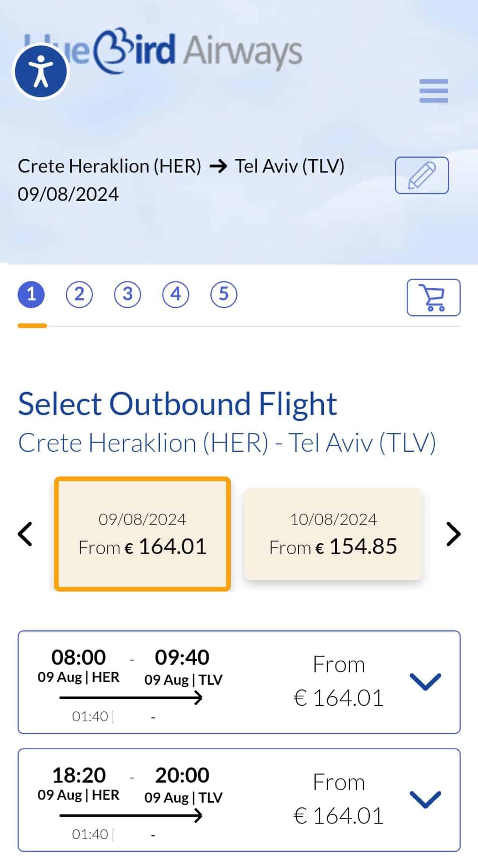Select the 09/08/2024 date card
478x868 pixels.
[x=143, y=534]
